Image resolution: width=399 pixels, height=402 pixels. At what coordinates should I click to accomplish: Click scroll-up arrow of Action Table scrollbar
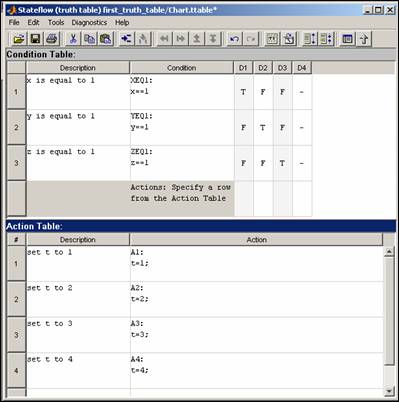[389, 251]
